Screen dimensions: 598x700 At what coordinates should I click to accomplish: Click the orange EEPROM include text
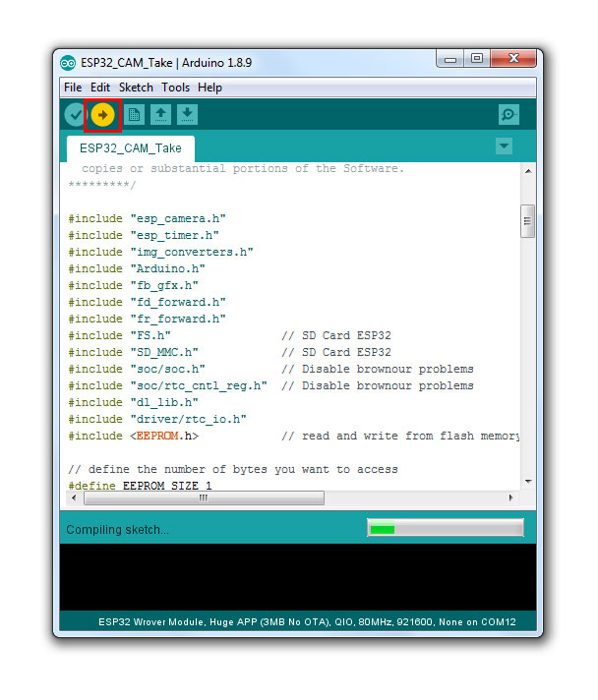[x=157, y=436]
